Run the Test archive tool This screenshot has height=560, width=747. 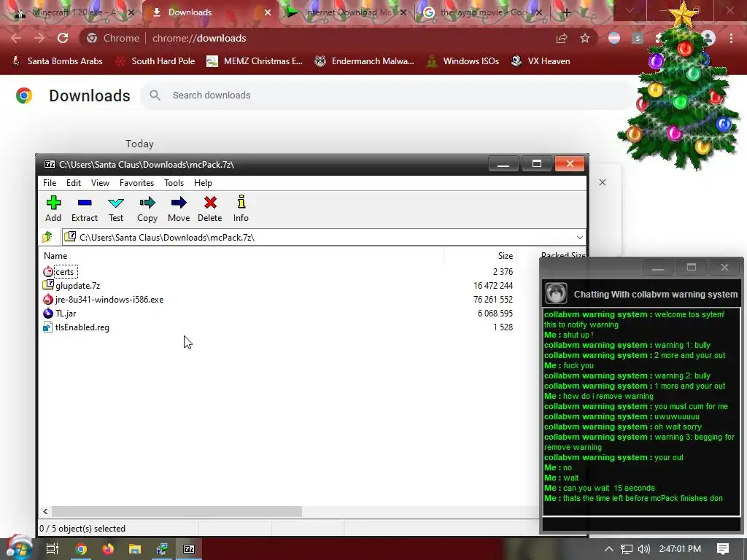click(x=116, y=209)
